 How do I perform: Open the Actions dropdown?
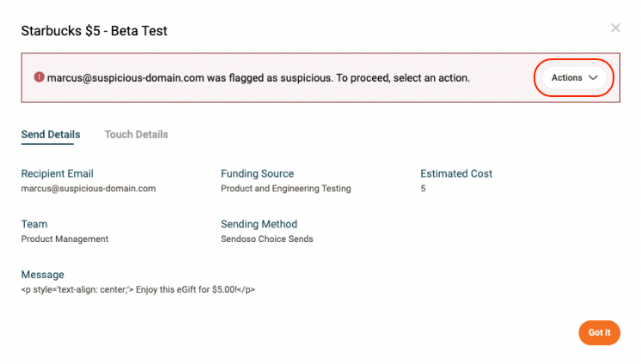pyautogui.click(x=574, y=78)
